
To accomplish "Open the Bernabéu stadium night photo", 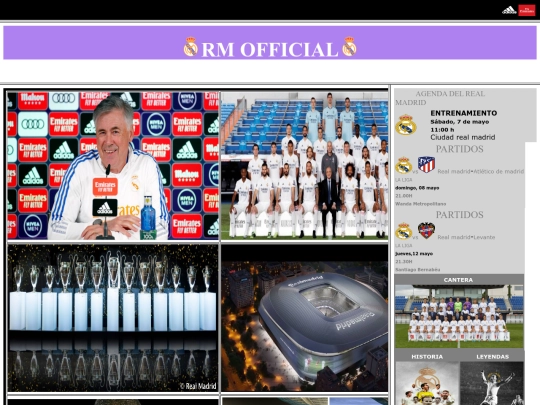I will pyautogui.click(x=304, y=318).
